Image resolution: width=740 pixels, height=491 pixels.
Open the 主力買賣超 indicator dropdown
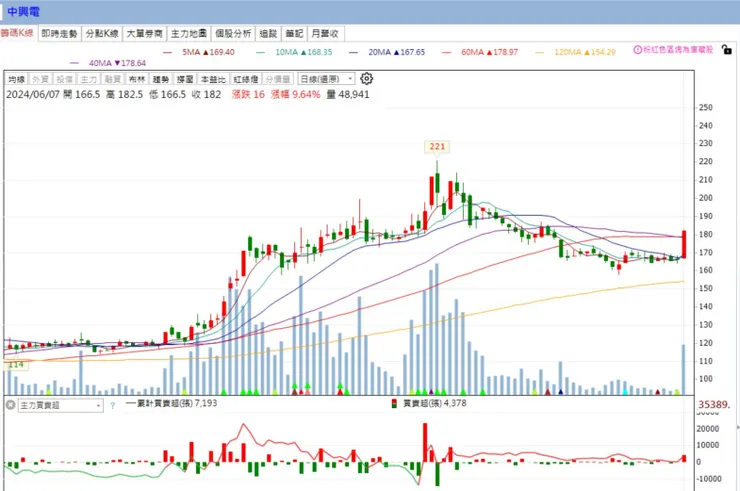[x=60, y=405]
